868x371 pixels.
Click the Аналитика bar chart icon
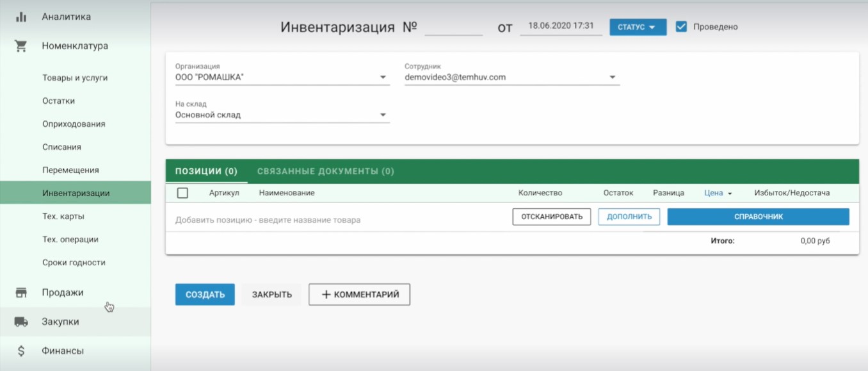click(x=21, y=17)
